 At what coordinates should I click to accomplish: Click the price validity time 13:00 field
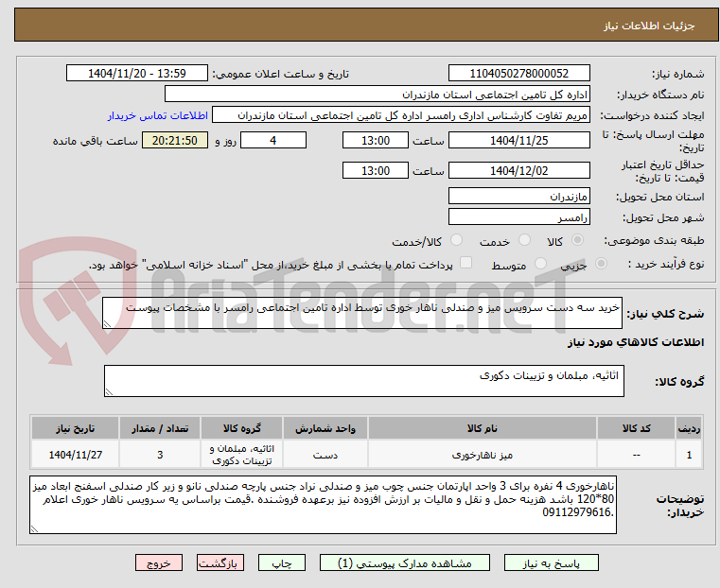click(x=376, y=170)
